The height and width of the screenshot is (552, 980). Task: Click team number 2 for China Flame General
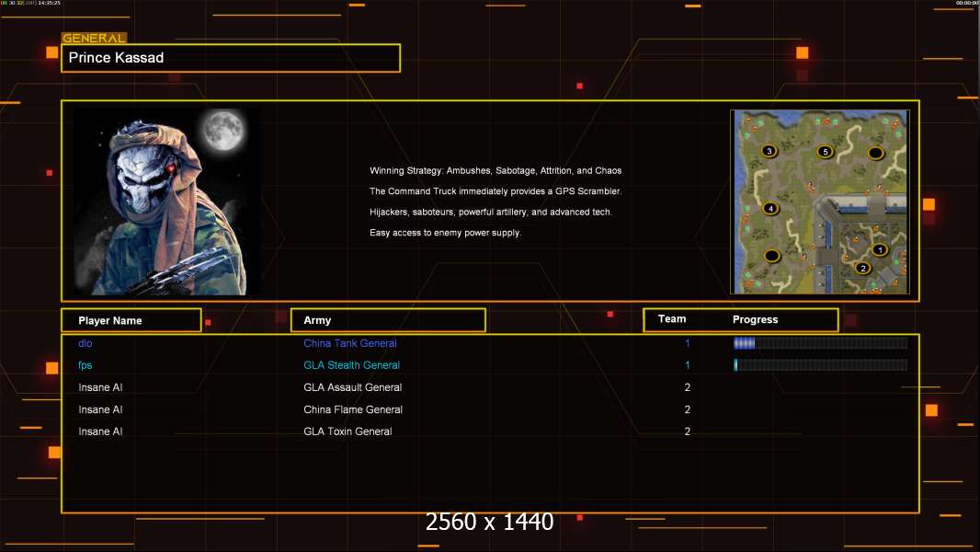[x=688, y=409]
